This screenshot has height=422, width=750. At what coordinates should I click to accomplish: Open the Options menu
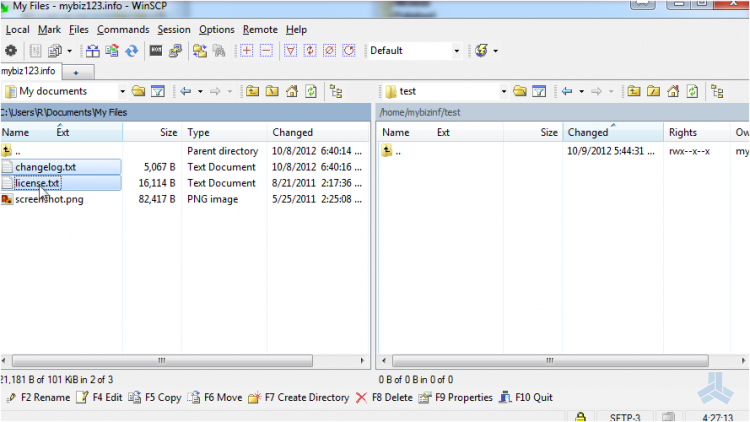coord(217,30)
